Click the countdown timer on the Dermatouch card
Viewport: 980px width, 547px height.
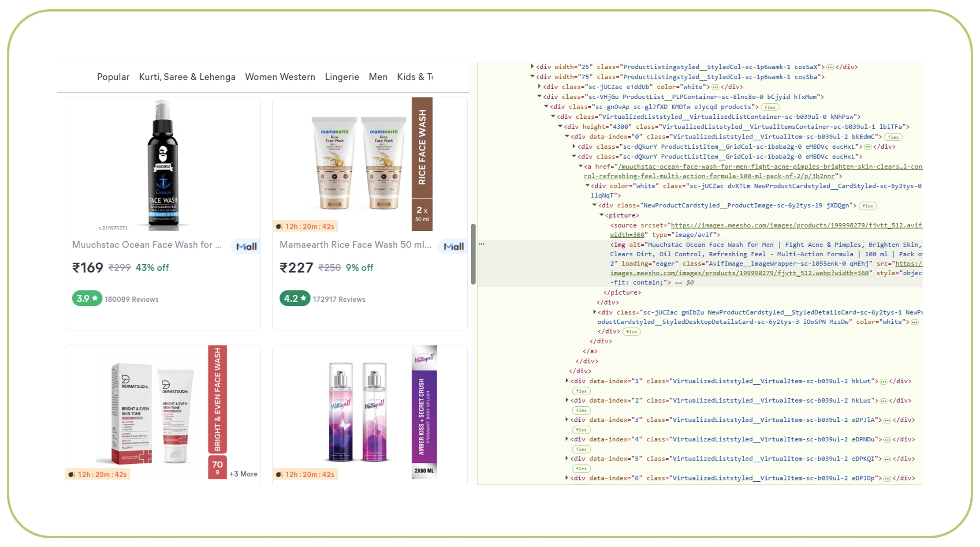pyautogui.click(x=98, y=474)
